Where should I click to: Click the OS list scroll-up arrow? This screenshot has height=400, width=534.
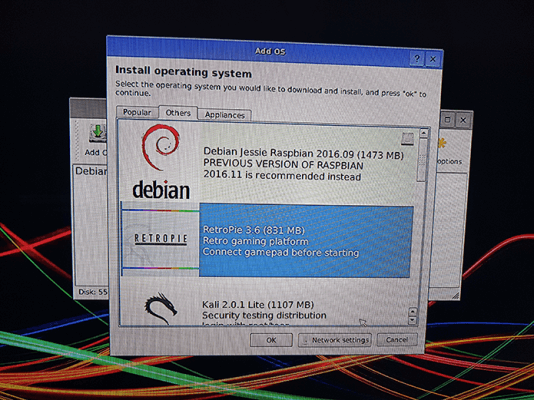point(423,133)
